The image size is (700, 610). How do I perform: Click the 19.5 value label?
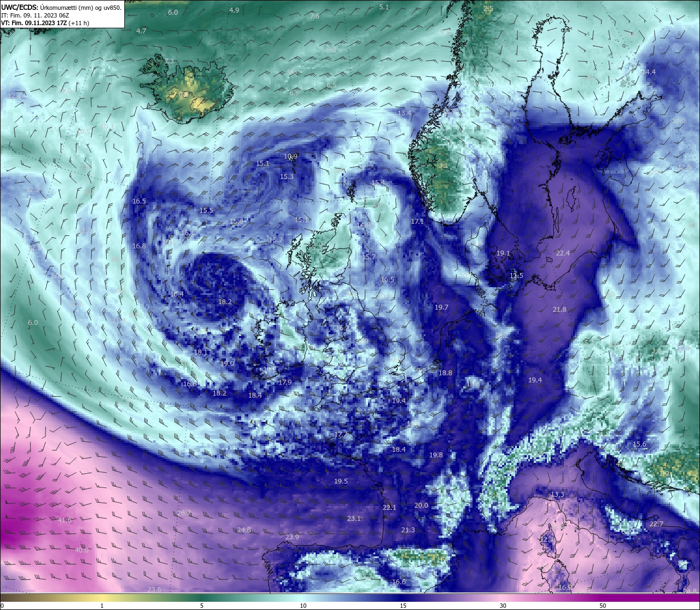click(341, 481)
